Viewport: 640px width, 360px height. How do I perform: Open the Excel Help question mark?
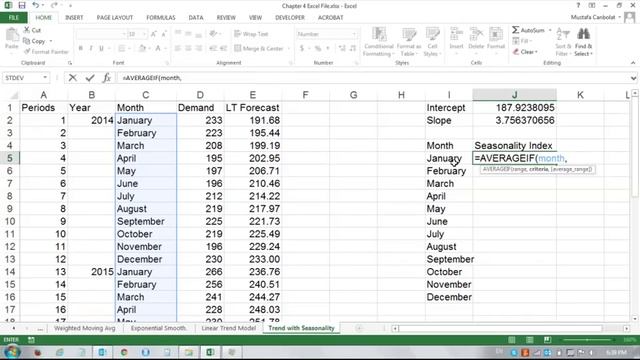tap(578, 6)
